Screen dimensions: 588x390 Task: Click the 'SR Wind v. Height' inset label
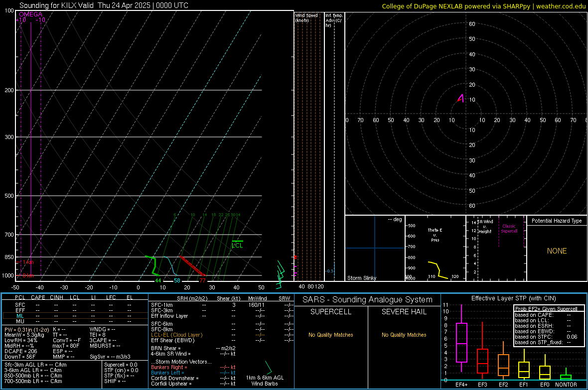pyautogui.click(x=485, y=227)
